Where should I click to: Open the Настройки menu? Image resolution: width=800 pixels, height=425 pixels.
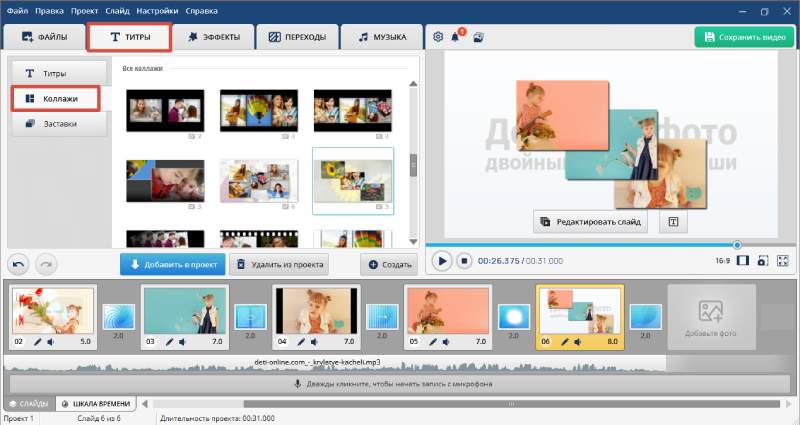pos(158,11)
